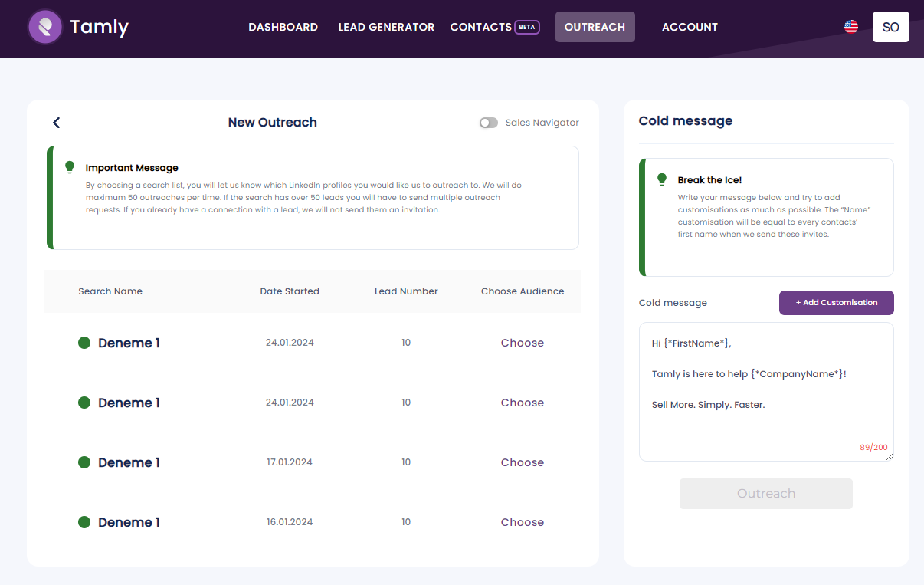Click lead number 10 in 17.01.2024 row
924x585 pixels.
click(x=406, y=462)
